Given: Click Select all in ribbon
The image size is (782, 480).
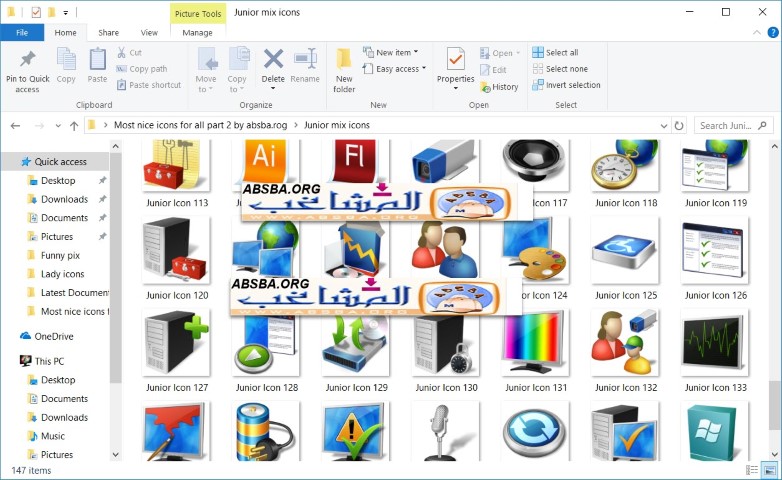Looking at the screenshot, I should point(556,52).
